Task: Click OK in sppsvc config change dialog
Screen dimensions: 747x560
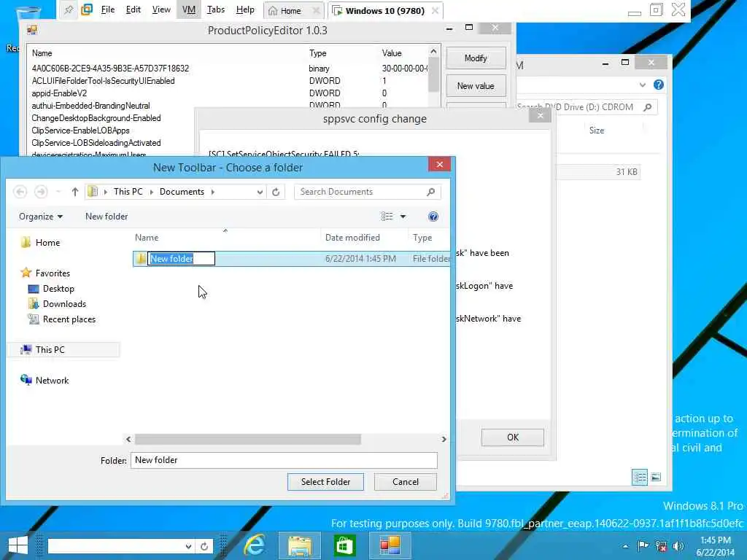Action: tap(512, 437)
